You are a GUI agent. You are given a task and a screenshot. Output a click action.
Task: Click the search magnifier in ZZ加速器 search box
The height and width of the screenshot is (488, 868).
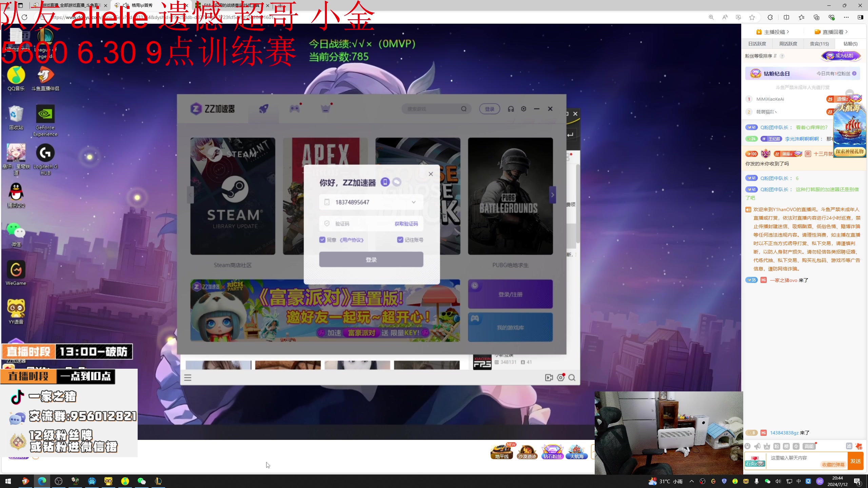pos(463,109)
